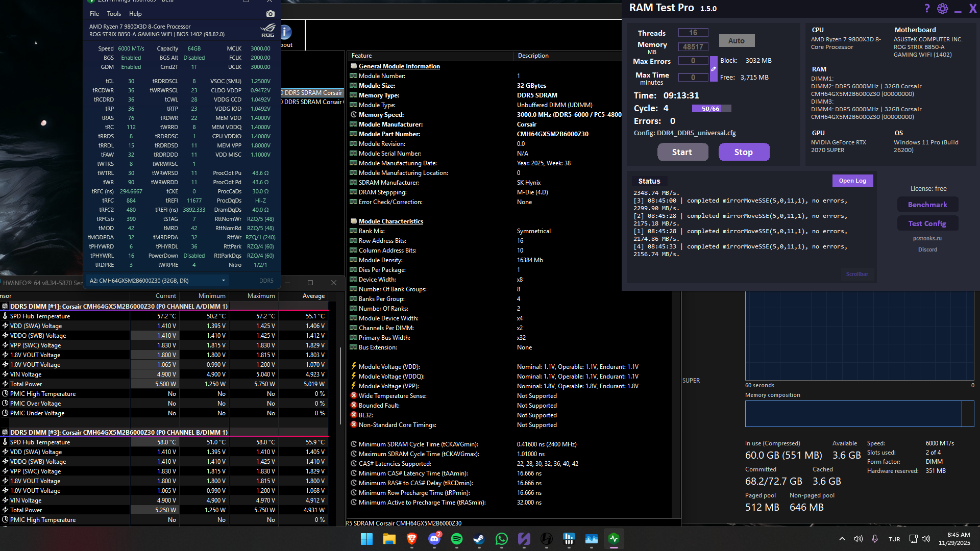Select the Module Characteristics heading
980x551 pixels.
coord(391,221)
